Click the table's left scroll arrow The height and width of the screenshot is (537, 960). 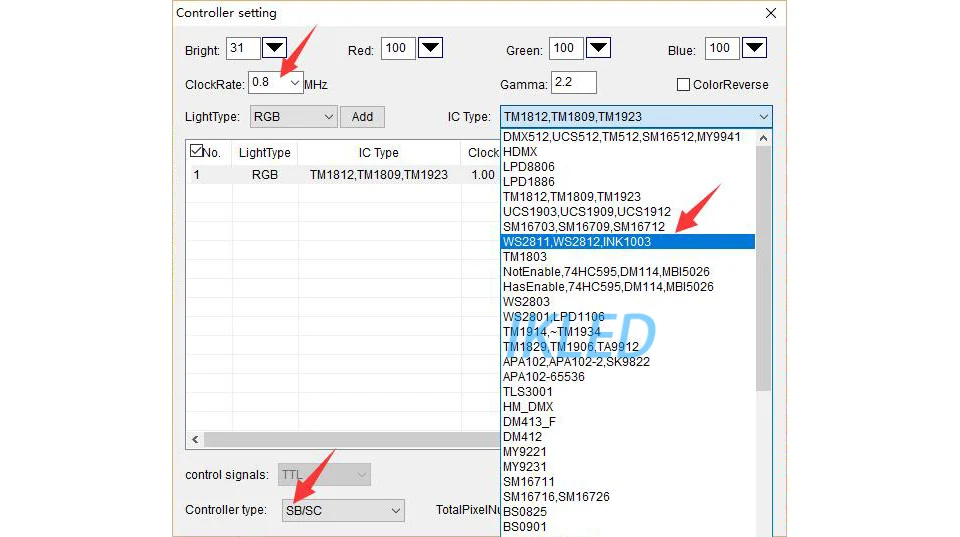coord(195,439)
